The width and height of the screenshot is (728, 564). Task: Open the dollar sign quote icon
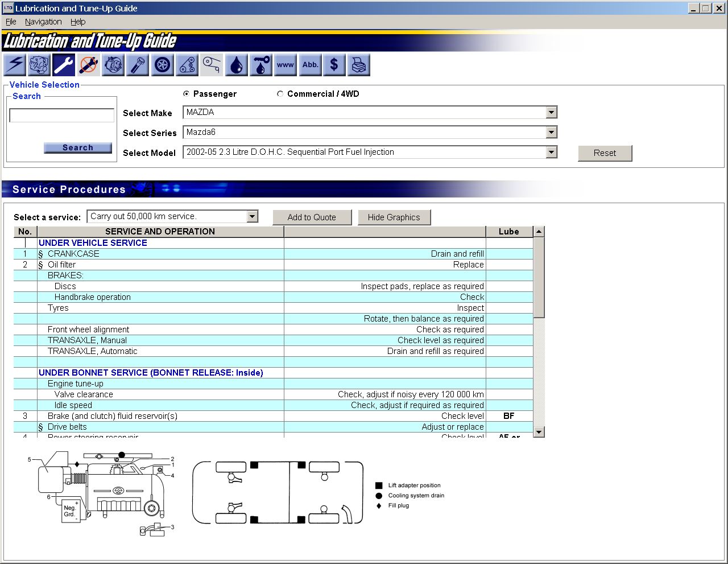click(334, 65)
